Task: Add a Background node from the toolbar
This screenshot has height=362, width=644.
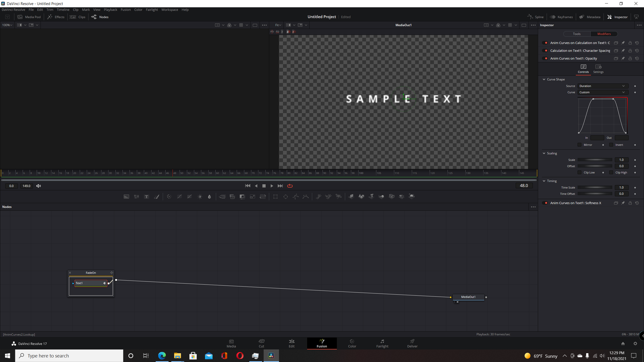Action: tap(126, 197)
